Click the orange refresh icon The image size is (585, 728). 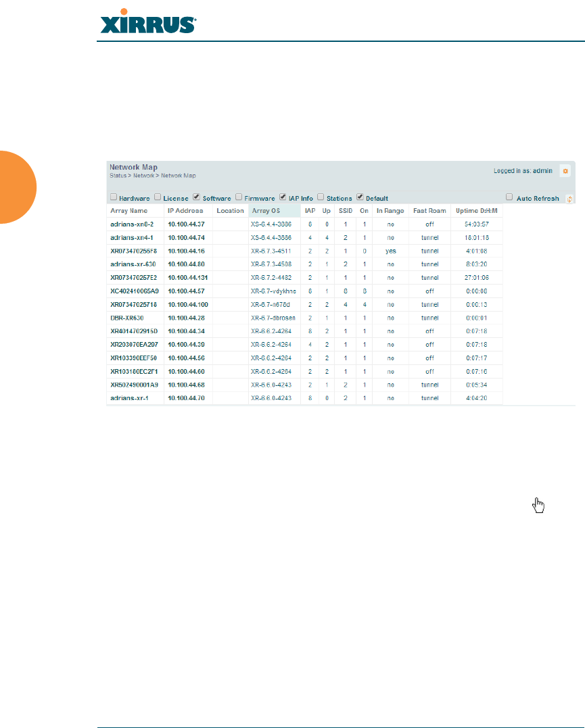(x=569, y=199)
